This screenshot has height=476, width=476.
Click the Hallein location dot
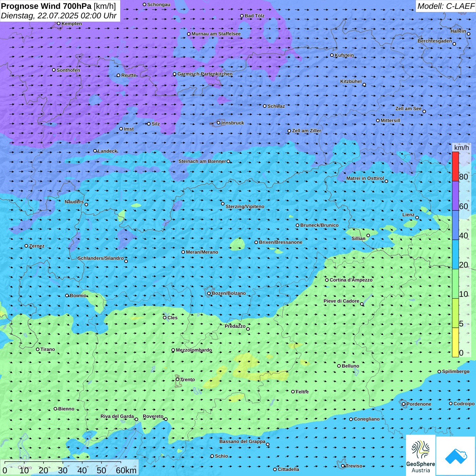pyautogui.click(x=469, y=34)
